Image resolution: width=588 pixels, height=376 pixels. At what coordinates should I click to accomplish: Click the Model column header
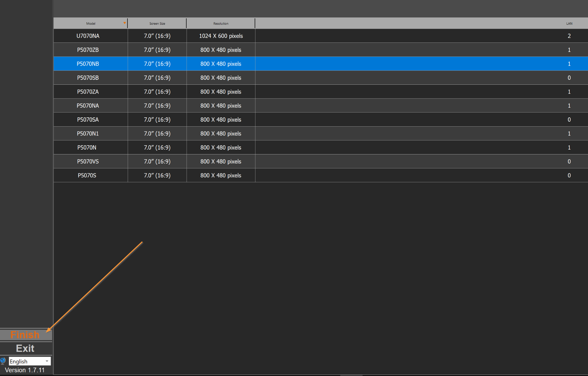[x=91, y=24]
